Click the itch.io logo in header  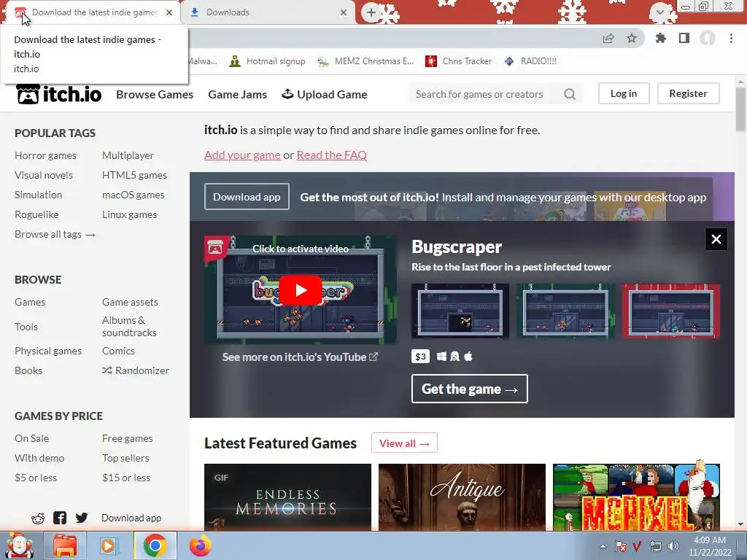point(59,94)
